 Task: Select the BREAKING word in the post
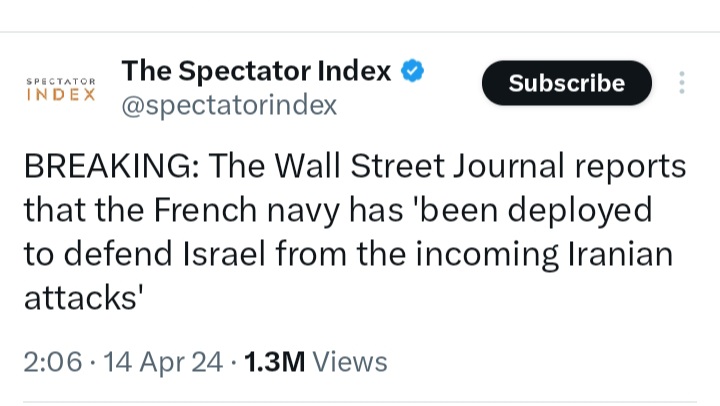(x=112, y=166)
